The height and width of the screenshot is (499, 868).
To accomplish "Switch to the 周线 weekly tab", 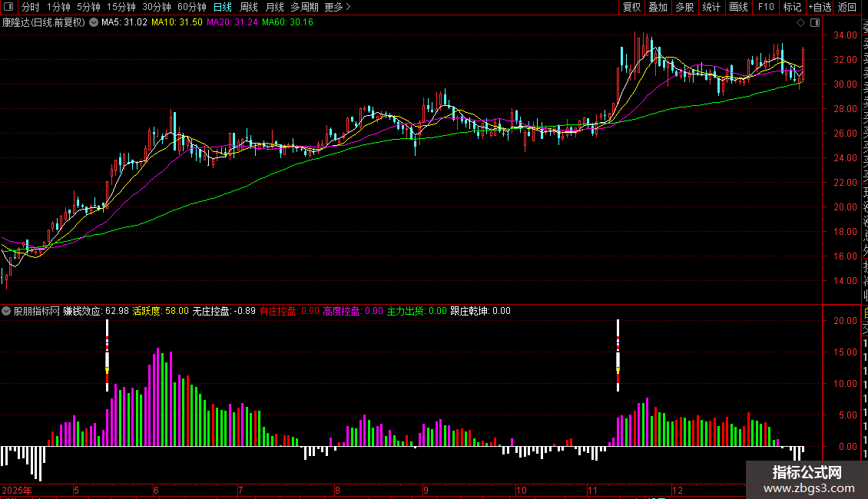I will click(x=249, y=7).
